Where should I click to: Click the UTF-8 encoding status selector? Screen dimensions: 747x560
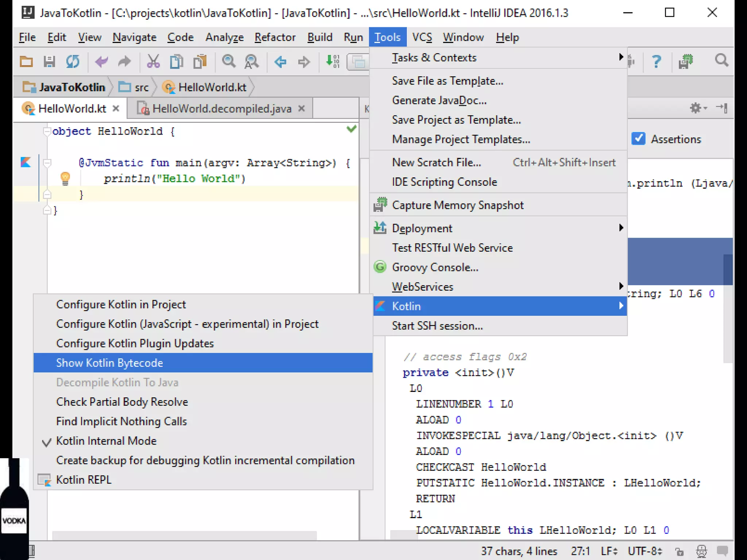(645, 551)
